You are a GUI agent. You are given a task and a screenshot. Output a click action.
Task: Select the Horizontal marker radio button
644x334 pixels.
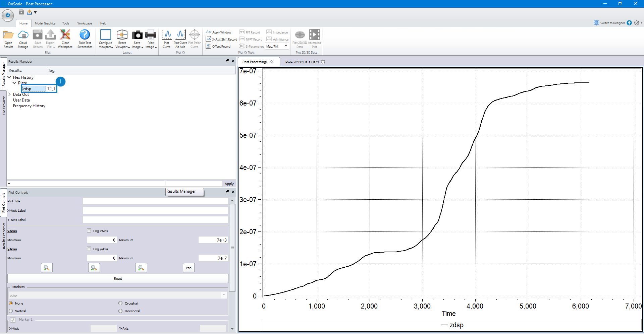tap(120, 311)
